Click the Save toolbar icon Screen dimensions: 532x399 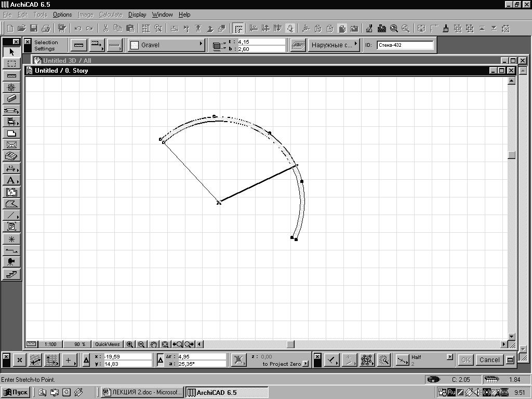point(34,29)
